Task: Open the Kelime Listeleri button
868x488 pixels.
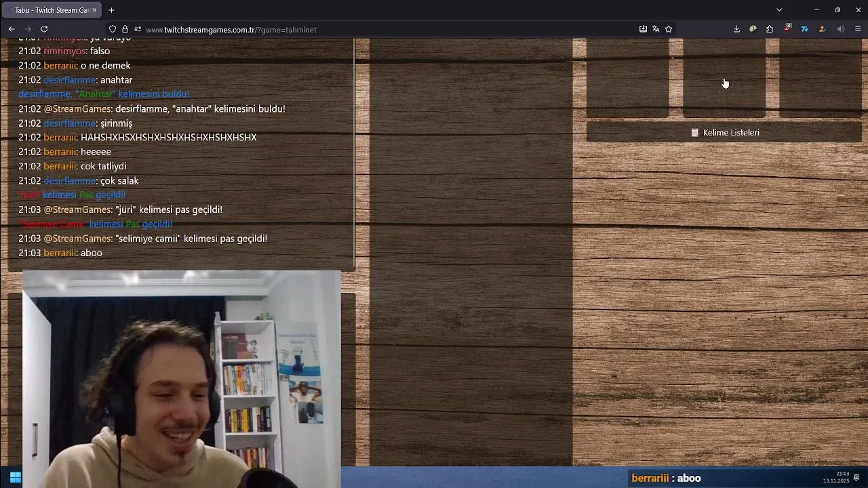Action: (x=724, y=133)
